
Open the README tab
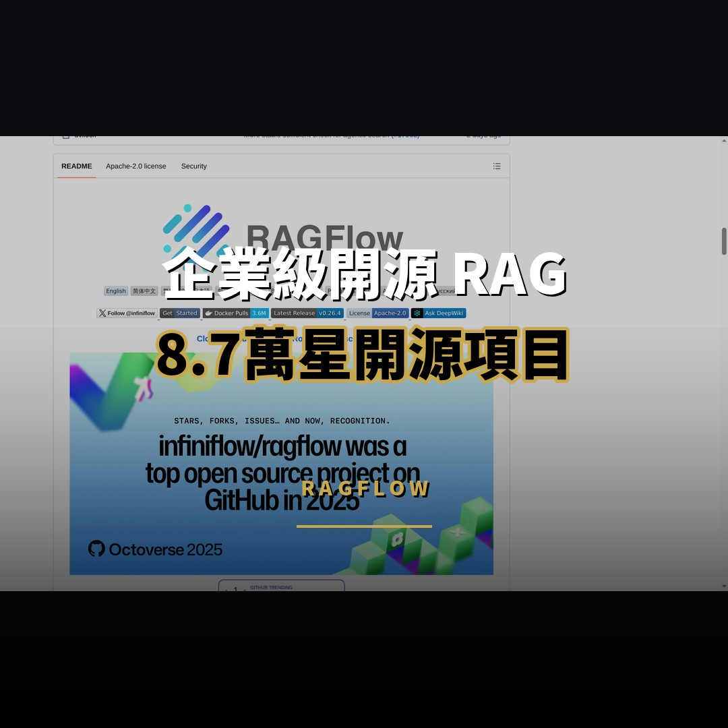pyautogui.click(x=77, y=166)
